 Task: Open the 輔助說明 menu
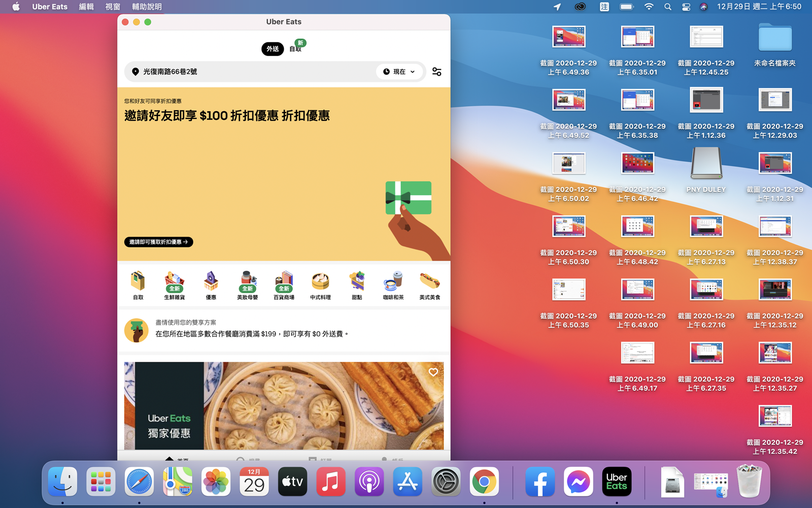coord(147,7)
